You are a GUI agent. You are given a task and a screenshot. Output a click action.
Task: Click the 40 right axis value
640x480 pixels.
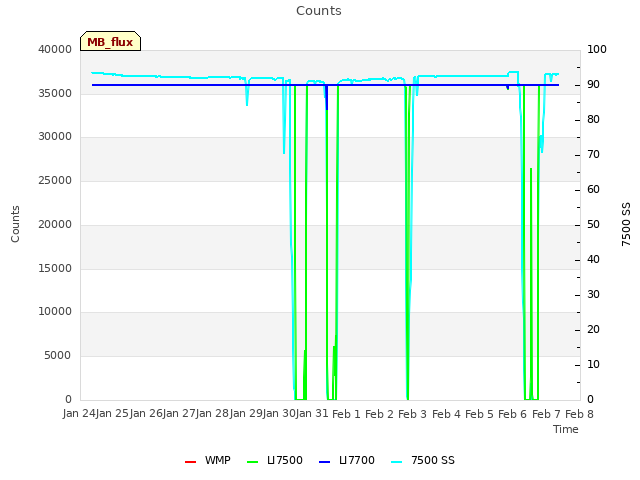coord(593,260)
